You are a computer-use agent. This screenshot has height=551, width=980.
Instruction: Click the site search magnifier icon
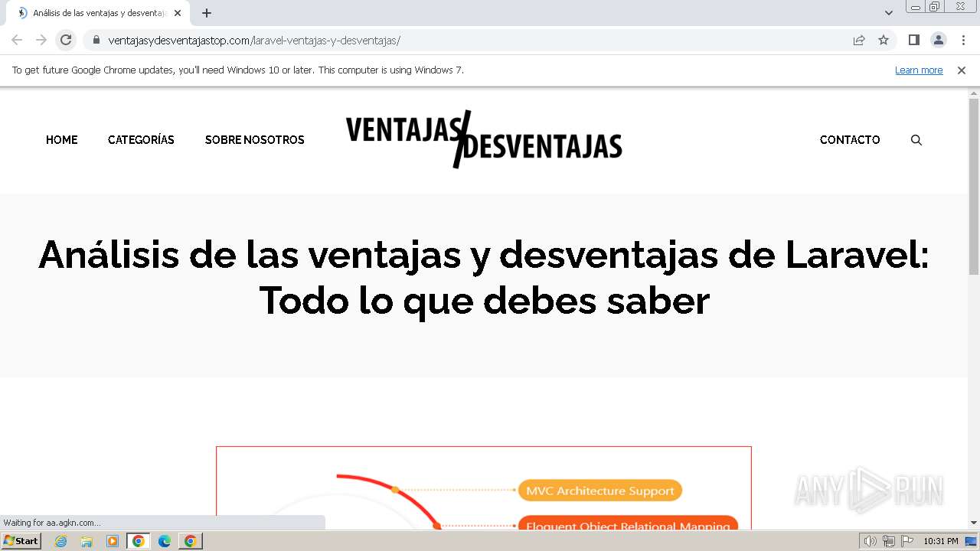point(916,140)
